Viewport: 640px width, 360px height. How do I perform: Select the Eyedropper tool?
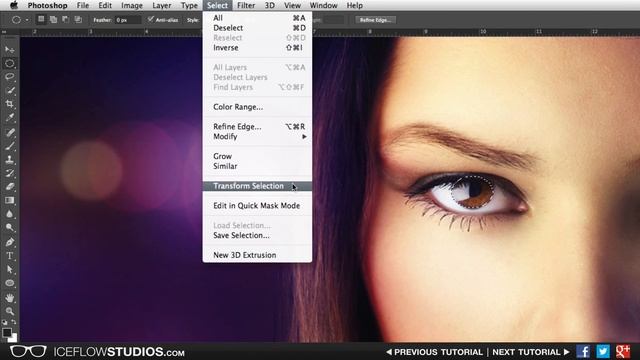10,118
